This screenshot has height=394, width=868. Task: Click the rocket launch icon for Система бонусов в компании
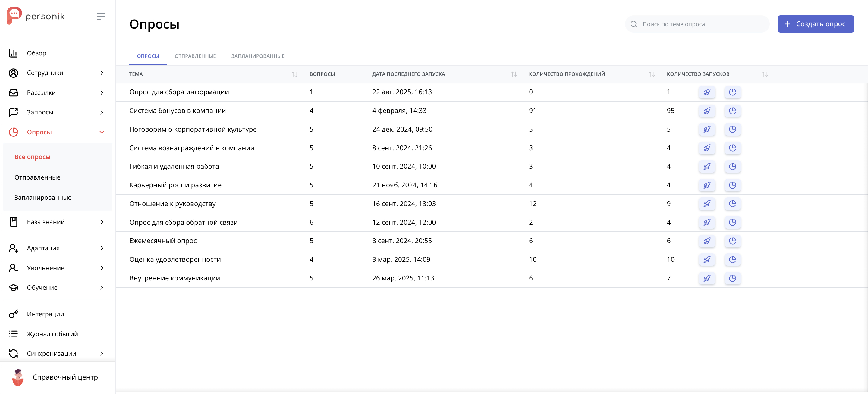pyautogui.click(x=706, y=111)
